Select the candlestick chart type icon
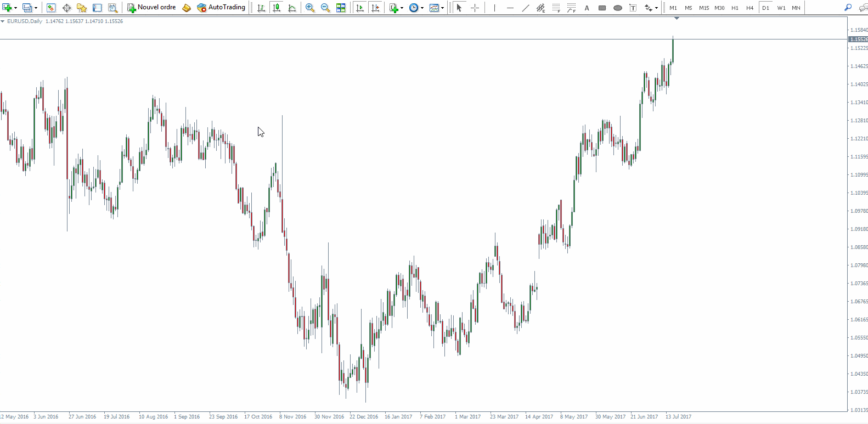The height and width of the screenshot is (424, 868). (277, 8)
